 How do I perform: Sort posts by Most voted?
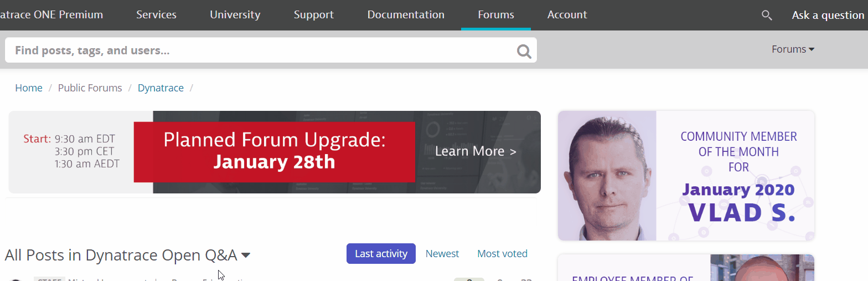click(x=502, y=254)
